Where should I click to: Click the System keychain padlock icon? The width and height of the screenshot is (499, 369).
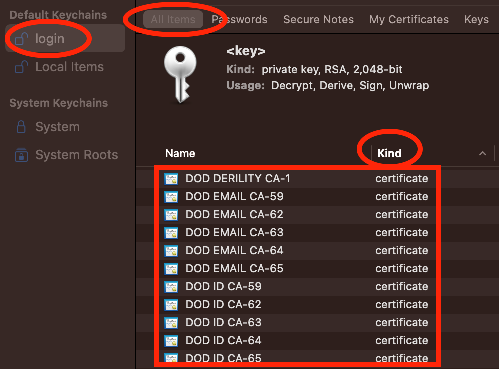[21, 127]
